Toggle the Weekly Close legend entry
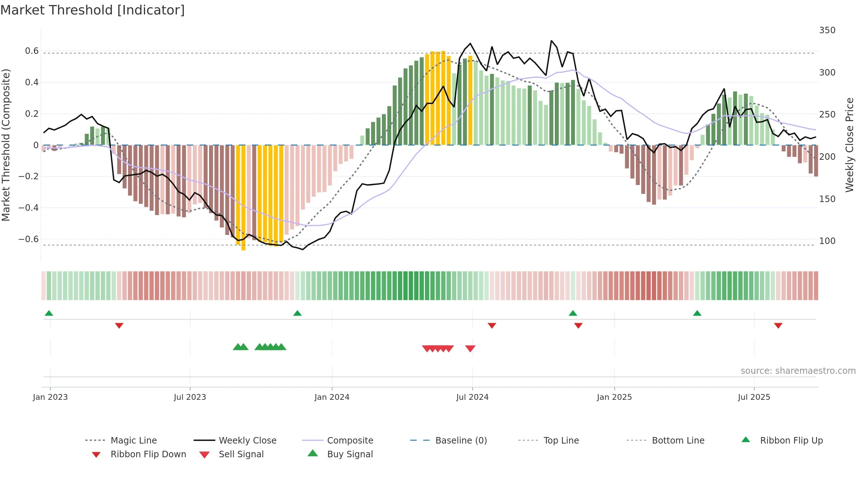The width and height of the screenshot is (868, 488). pyautogui.click(x=235, y=440)
